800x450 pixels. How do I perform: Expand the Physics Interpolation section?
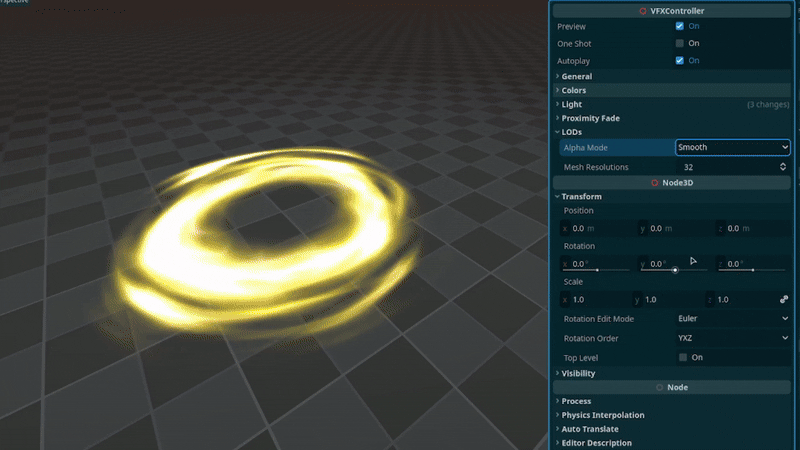672,415
